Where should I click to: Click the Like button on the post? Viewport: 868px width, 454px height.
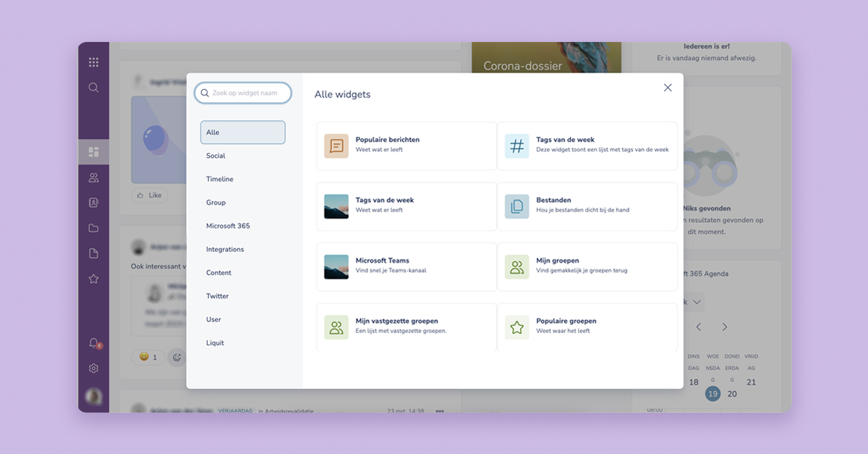pos(149,196)
